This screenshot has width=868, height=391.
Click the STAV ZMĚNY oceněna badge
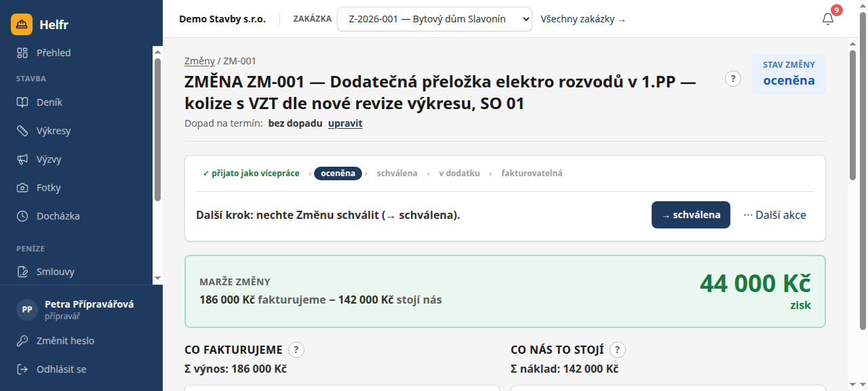(x=789, y=74)
